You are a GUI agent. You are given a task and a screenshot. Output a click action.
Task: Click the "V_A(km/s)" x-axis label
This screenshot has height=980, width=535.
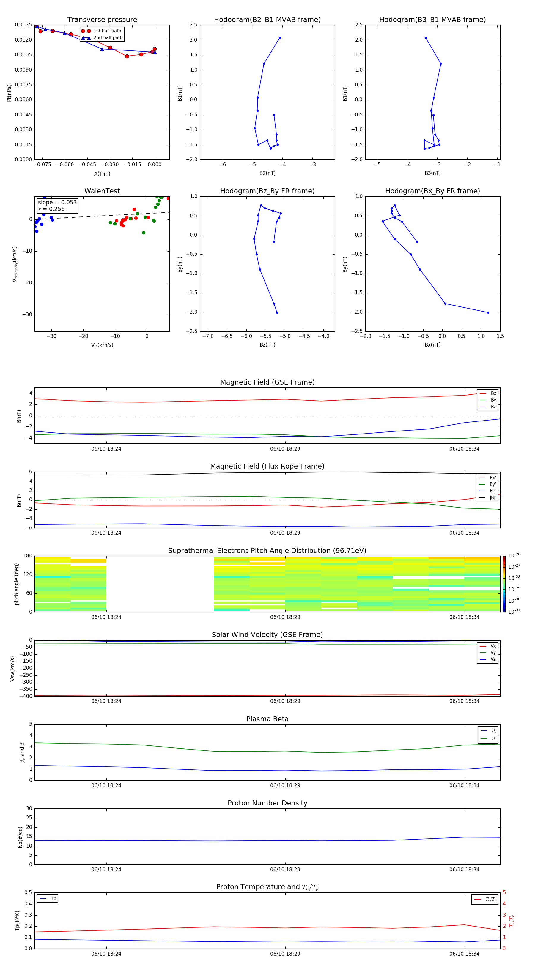(102, 345)
